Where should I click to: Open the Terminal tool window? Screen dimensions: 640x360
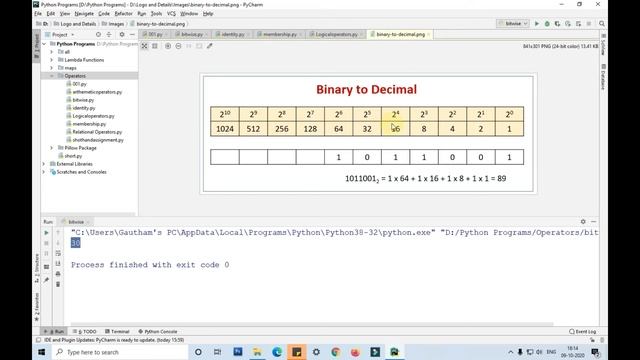point(117,331)
